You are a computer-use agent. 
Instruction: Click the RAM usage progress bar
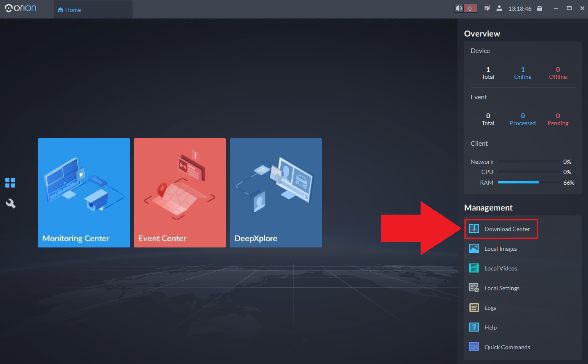click(x=529, y=182)
